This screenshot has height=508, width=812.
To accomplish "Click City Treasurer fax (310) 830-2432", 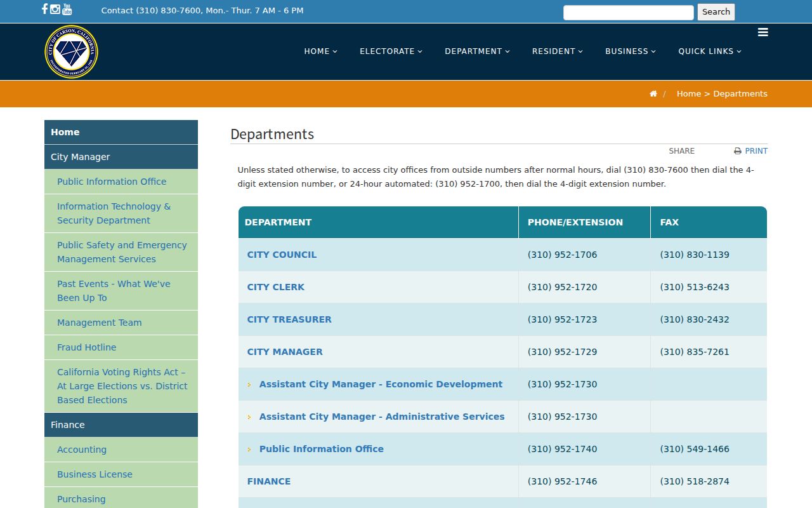I will pyautogui.click(x=695, y=319).
